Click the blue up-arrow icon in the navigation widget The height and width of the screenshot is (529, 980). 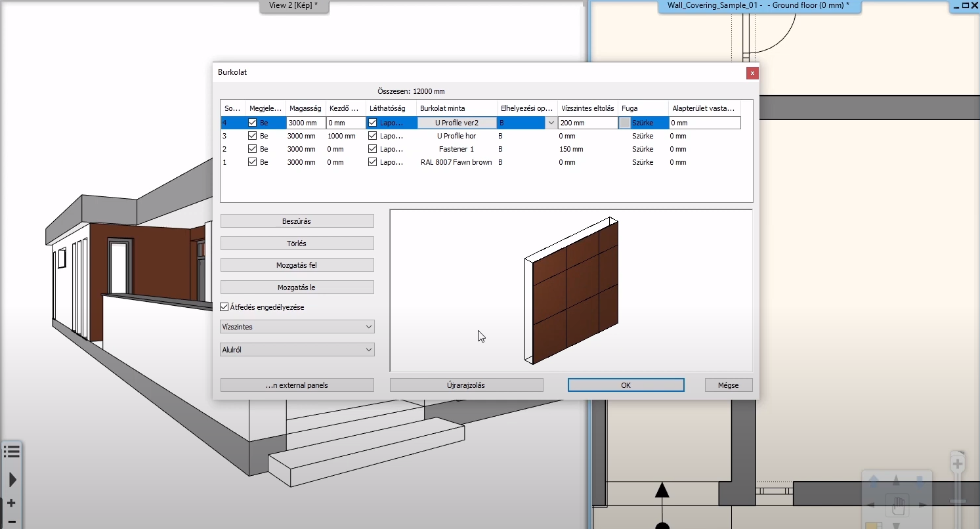(874, 482)
